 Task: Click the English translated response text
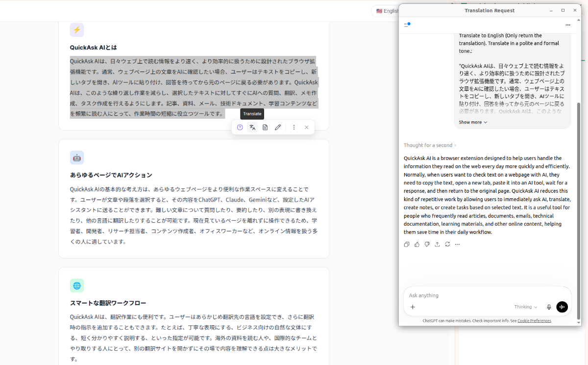tap(487, 195)
